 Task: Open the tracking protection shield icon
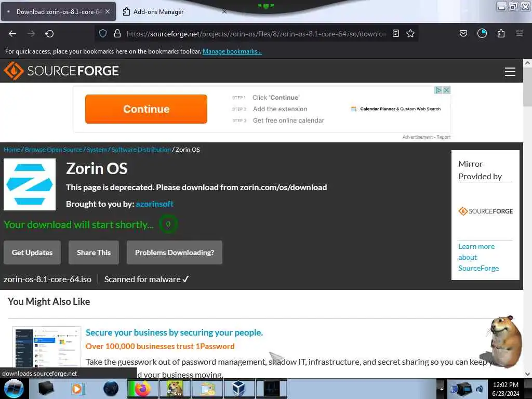103,33
